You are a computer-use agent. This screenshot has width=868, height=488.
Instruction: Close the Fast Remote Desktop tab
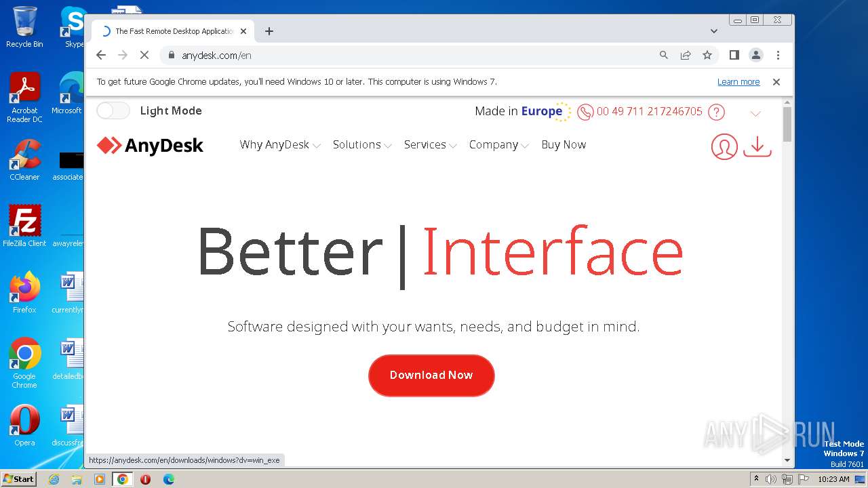(x=243, y=31)
